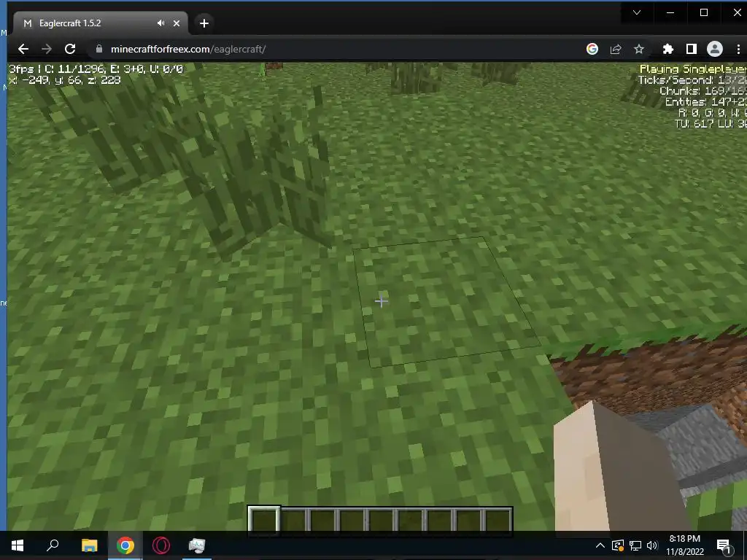The width and height of the screenshot is (747, 560).
Task: Close the Eaglercraft 1.5.2 tab
Action: point(177,23)
